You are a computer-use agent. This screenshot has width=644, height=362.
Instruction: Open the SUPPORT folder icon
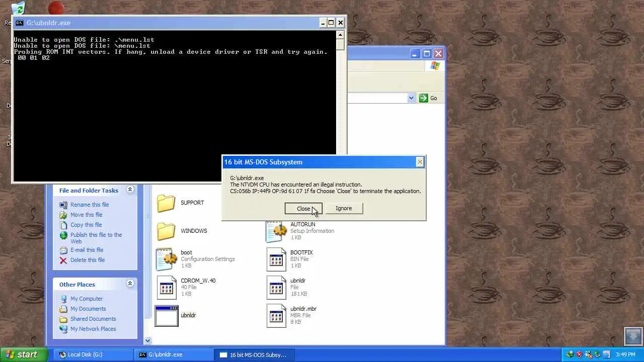coord(166,203)
